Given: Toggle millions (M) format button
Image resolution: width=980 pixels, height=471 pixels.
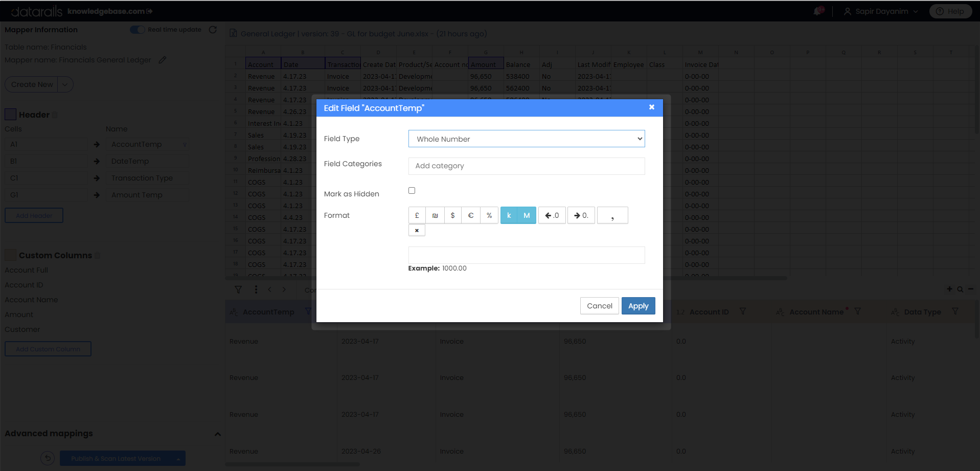Looking at the screenshot, I should [527, 215].
